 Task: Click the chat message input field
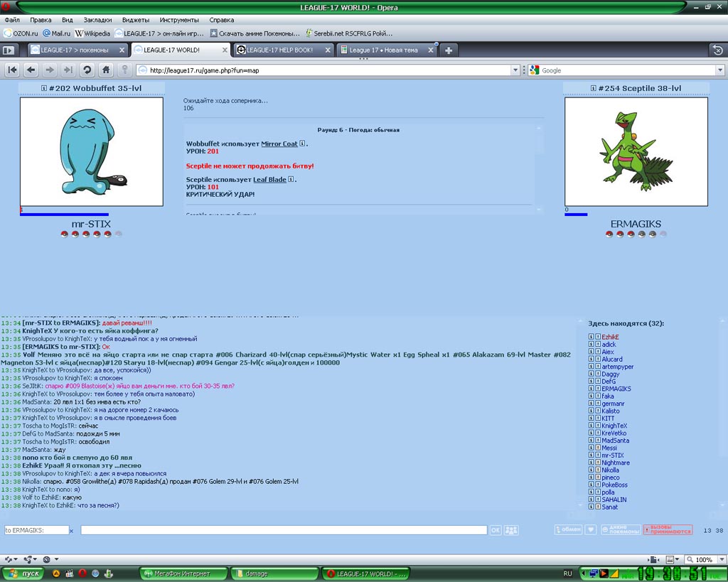click(284, 530)
